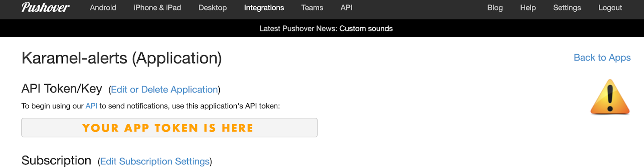The image size is (644, 168).
Task: Visit the Blog link in header
Action: click(x=495, y=8)
